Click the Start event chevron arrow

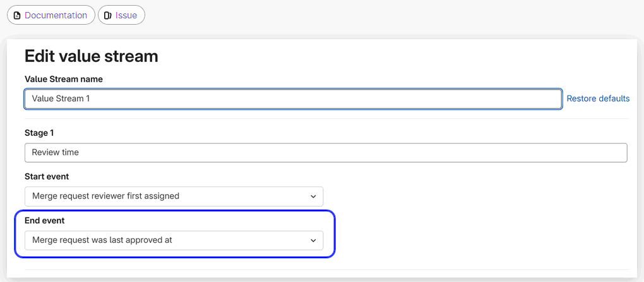pyautogui.click(x=313, y=197)
